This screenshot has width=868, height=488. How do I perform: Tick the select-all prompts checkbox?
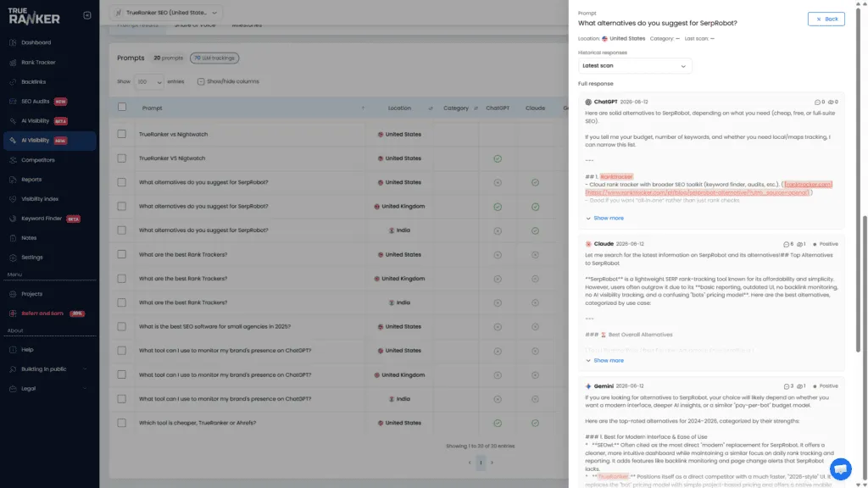pos(122,108)
